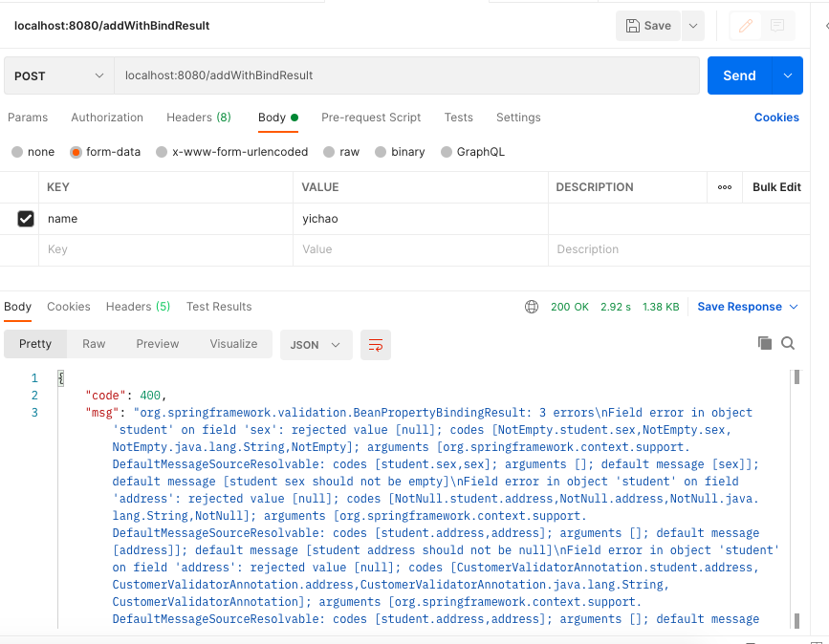
Task: Select the binary body radio button
Action: click(381, 152)
